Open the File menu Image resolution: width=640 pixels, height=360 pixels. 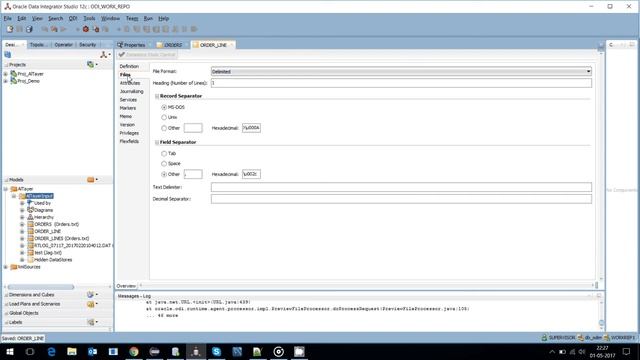coord(8,18)
